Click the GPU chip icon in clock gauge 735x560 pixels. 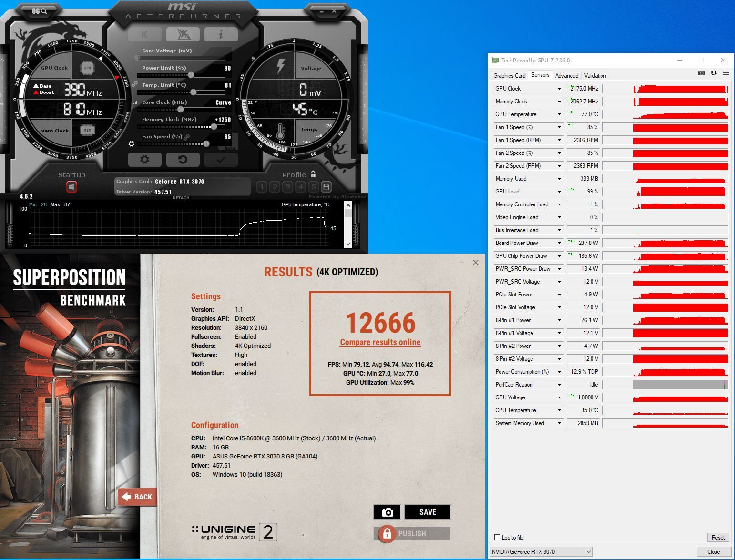[87, 68]
